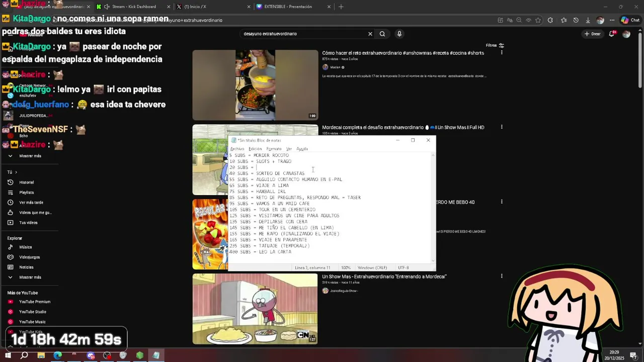Open Música under Explorar
The image size is (644, 362).
tap(25, 247)
